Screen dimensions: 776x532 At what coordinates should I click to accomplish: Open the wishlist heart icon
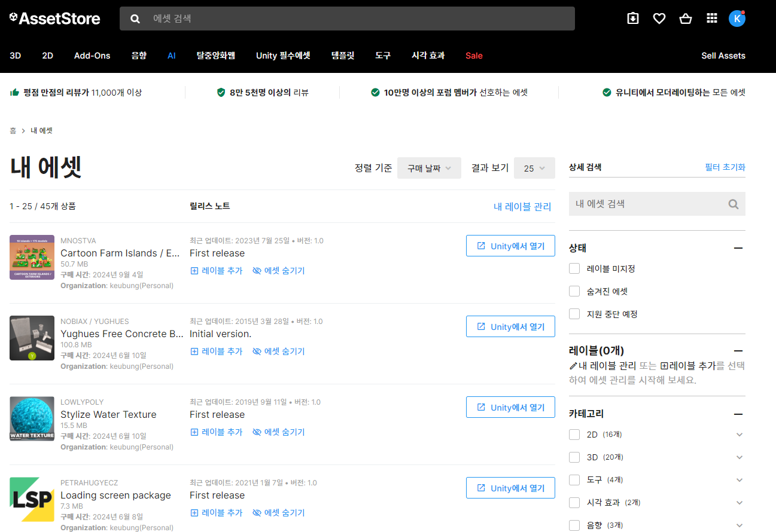659,19
